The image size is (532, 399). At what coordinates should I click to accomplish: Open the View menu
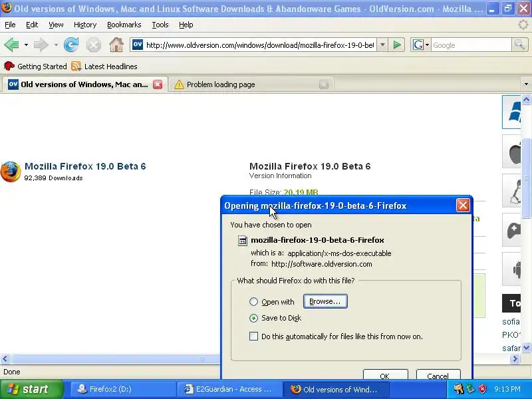56,25
